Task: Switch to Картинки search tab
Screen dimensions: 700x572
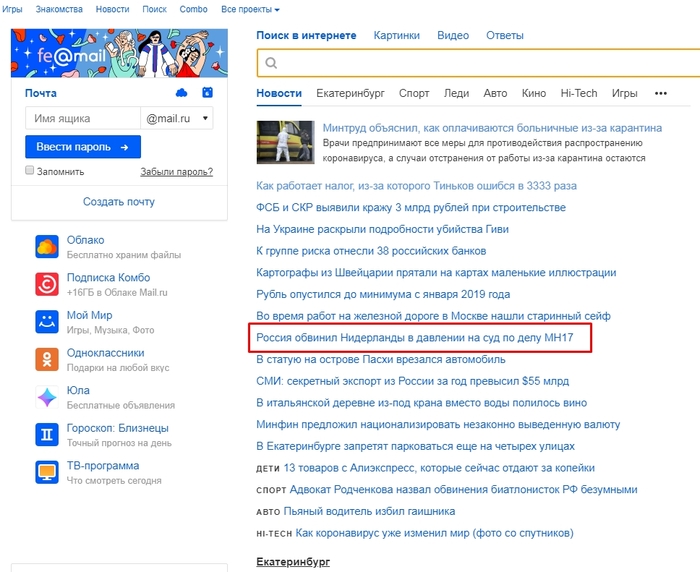Action: (x=396, y=35)
